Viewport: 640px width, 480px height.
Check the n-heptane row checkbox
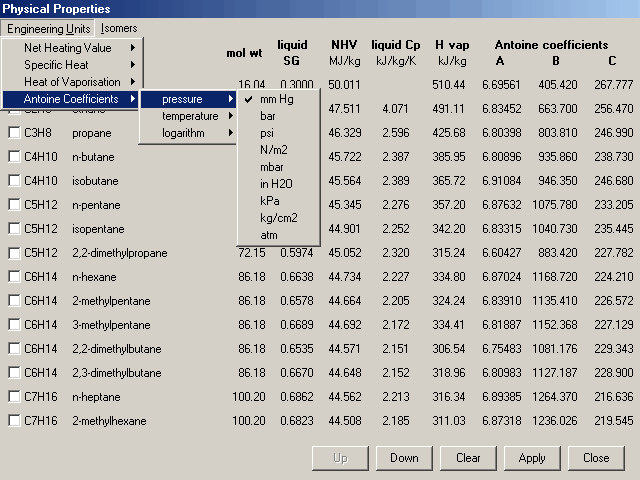point(14,397)
